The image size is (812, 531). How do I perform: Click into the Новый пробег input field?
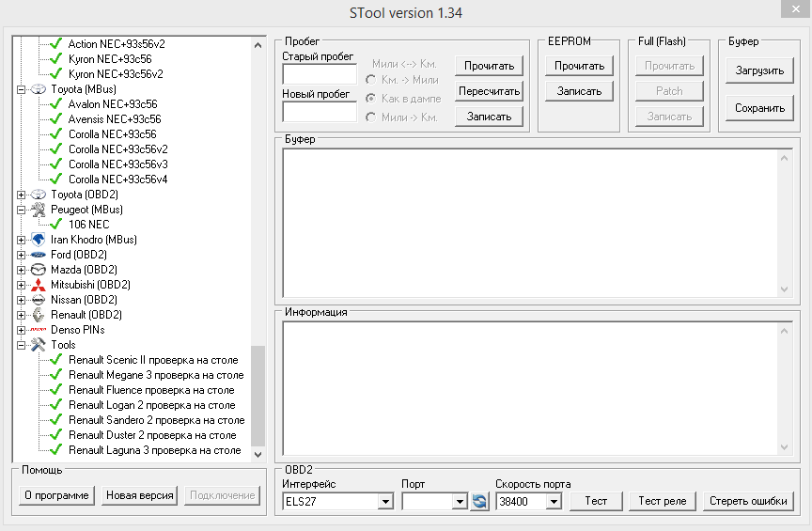[x=320, y=112]
